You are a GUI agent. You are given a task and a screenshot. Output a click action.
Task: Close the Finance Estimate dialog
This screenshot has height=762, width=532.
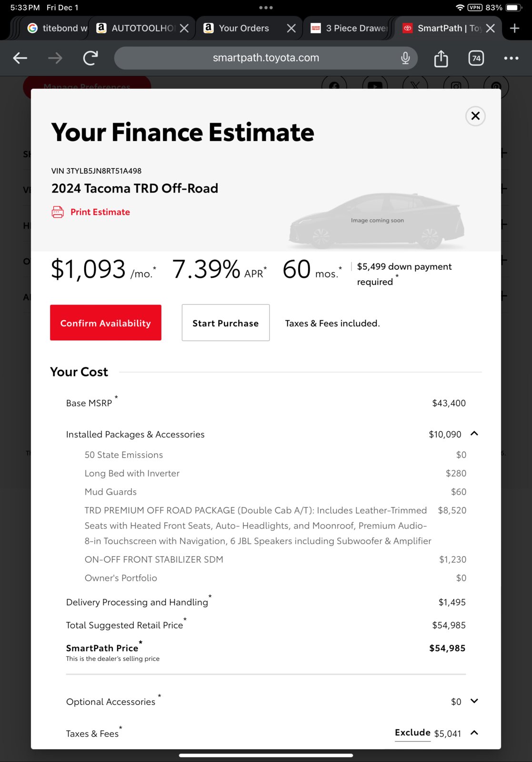[475, 116]
